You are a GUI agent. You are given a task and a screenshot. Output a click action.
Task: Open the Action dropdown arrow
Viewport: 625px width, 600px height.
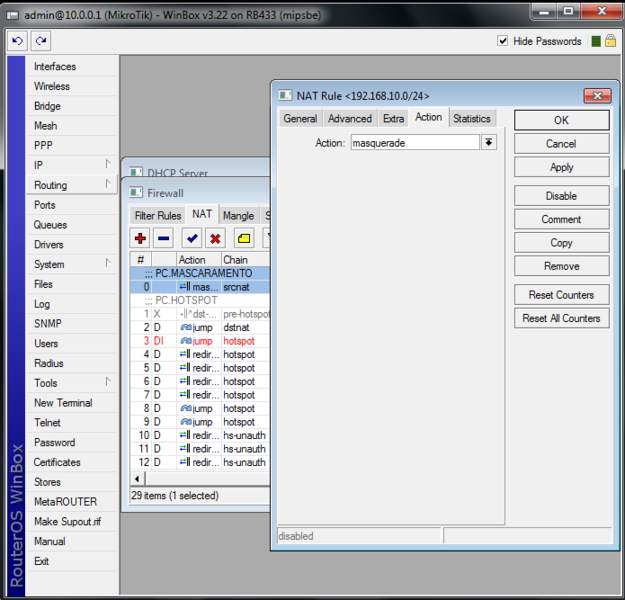489,143
